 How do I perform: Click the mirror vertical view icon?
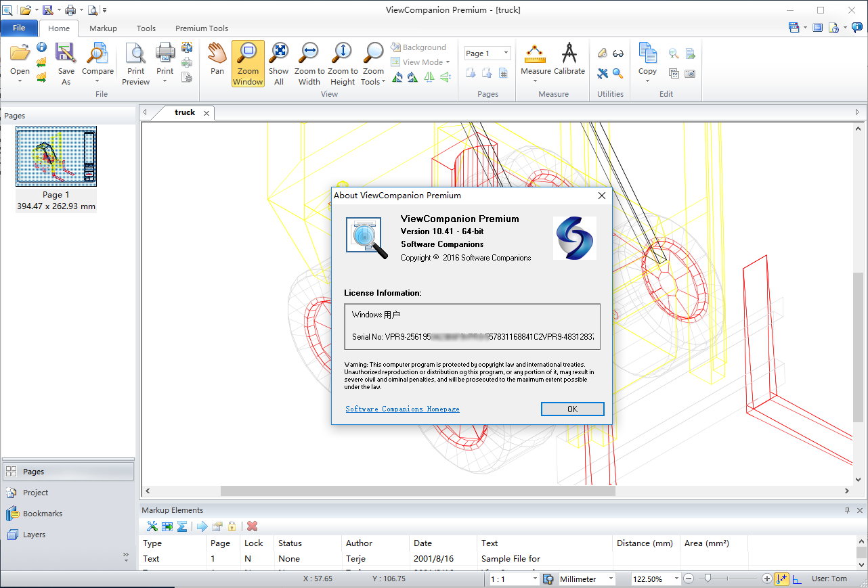coord(445,77)
